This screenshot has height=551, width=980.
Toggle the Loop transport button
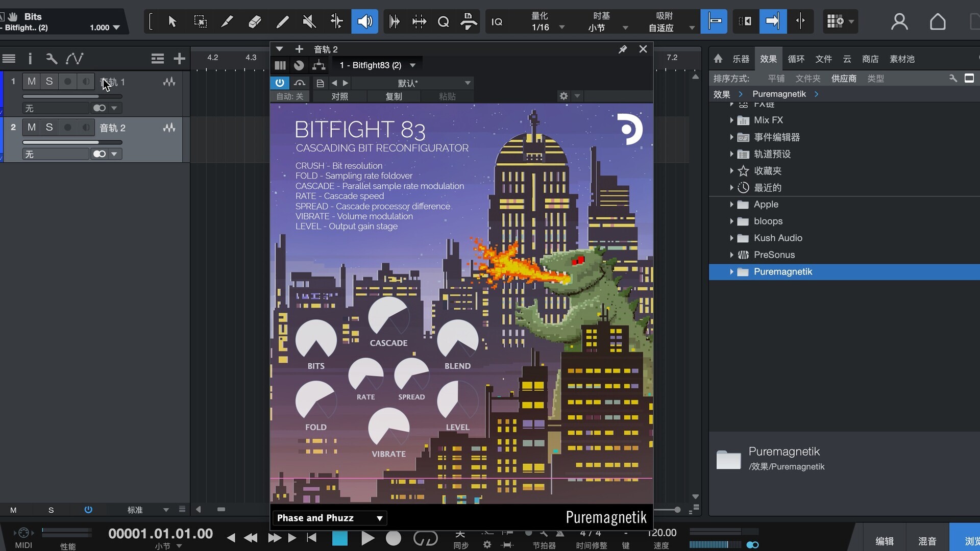425,538
